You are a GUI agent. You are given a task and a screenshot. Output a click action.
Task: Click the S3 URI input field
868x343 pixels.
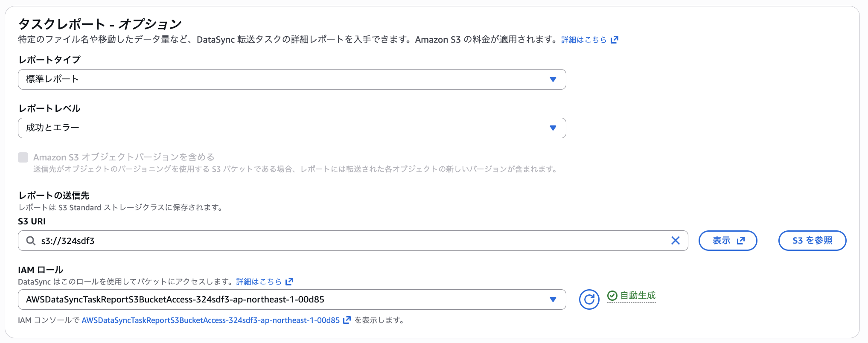pyautogui.click(x=353, y=241)
